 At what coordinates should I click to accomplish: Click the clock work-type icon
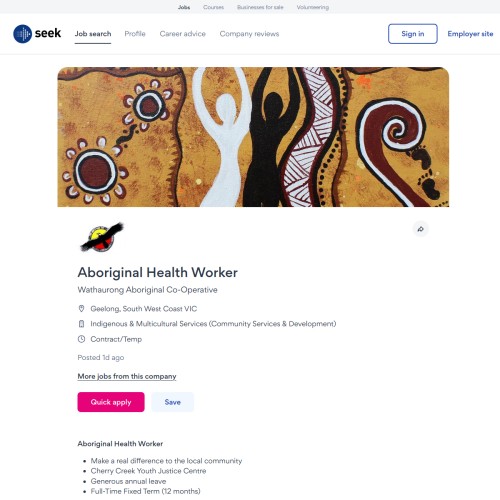click(x=81, y=339)
